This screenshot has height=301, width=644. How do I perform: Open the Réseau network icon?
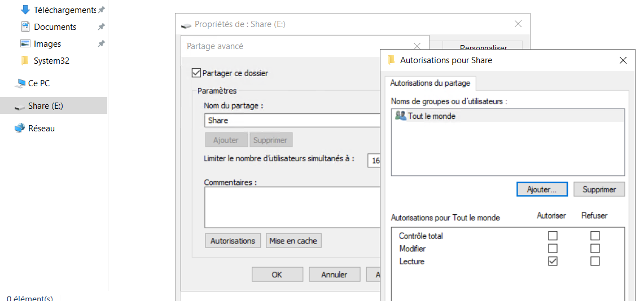(x=20, y=128)
